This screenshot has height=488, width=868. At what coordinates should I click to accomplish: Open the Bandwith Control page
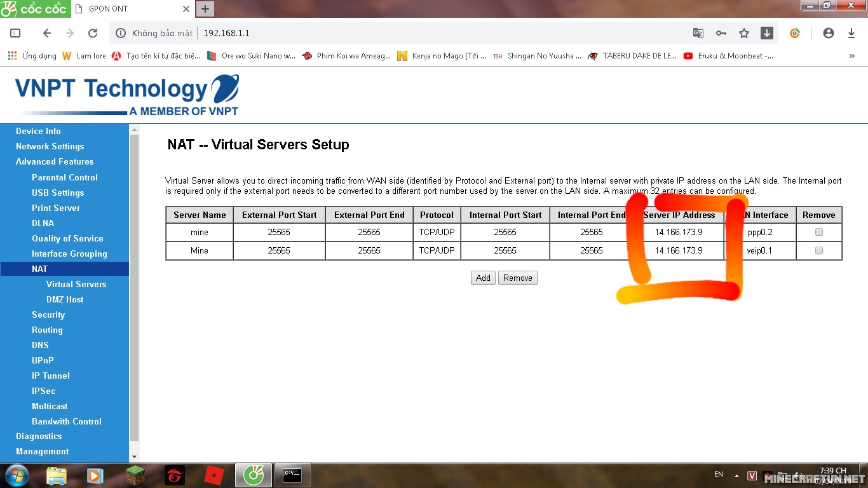[x=67, y=421]
